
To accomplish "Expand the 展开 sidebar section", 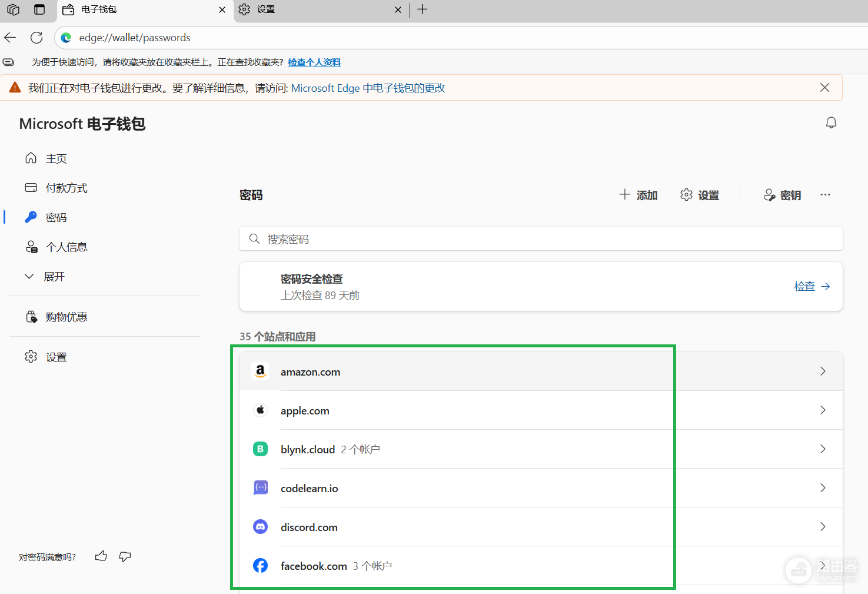I will [x=45, y=276].
